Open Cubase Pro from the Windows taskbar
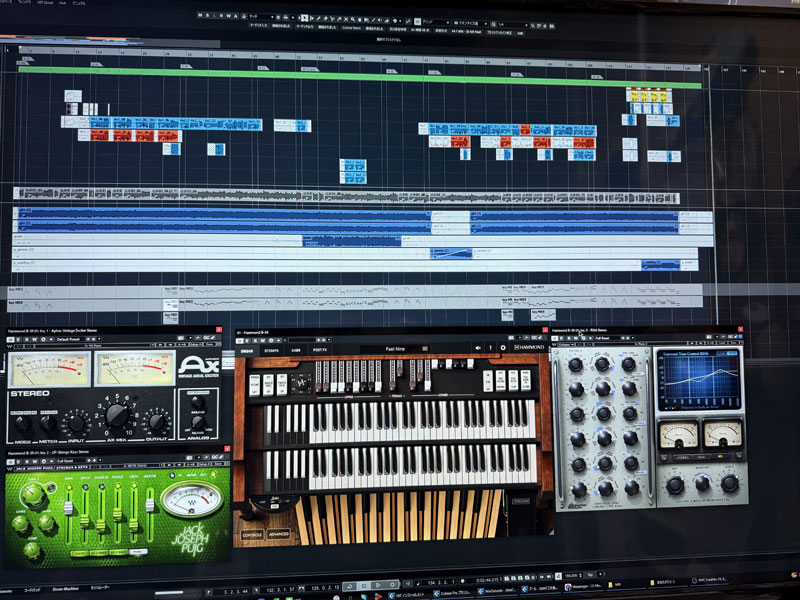800x600 pixels. pyautogui.click(x=452, y=593)
